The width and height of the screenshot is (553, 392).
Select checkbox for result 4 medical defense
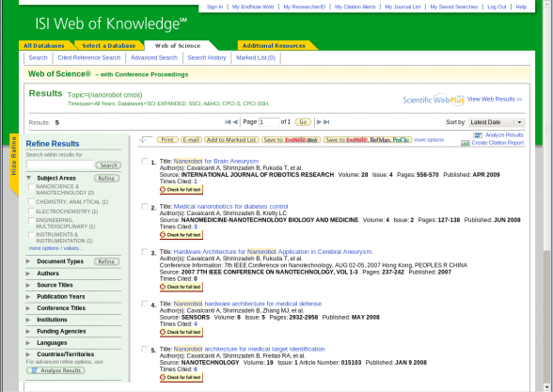pyautogui.click(x=145, y=304)
